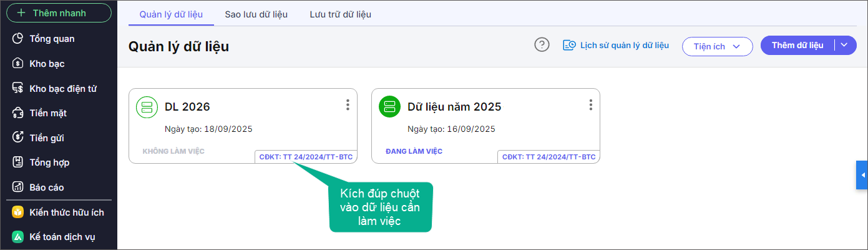Open the DL 2026 three-dot menu
Image resolution: width=868 pixels, height=250 pixels.
(x=348, y=105)
